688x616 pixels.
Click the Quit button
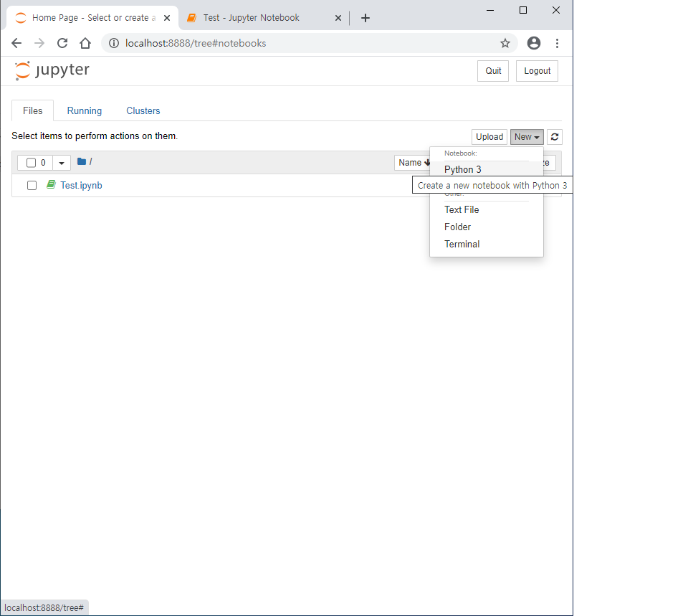[x=493, y=71]
